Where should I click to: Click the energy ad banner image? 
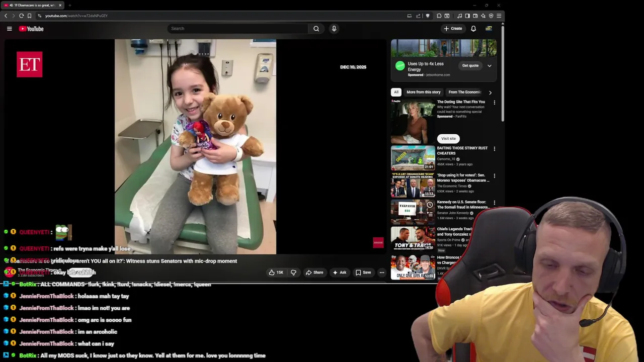[444, 48]
